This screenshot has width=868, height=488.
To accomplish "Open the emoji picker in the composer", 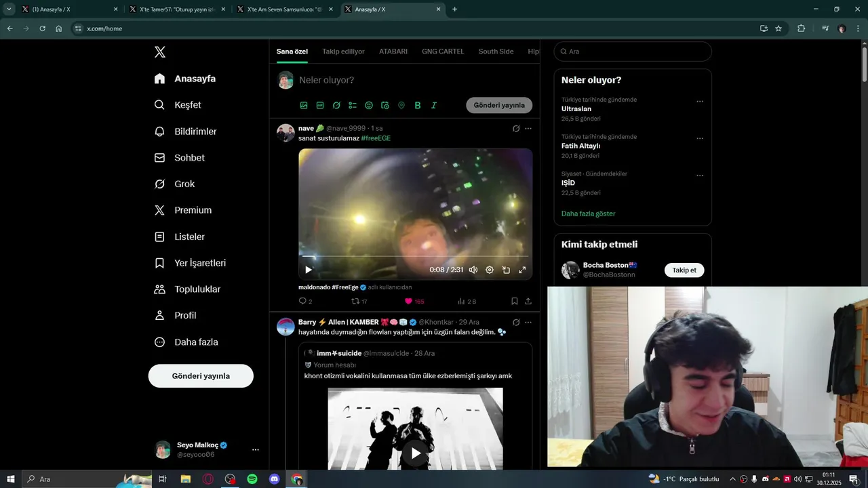I will [369, 105].
